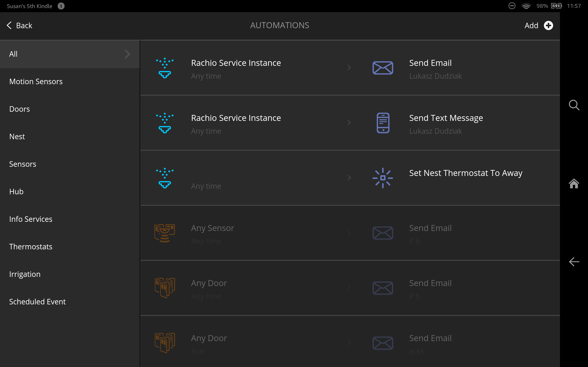Switch to the Thermostats category
This screenshot has height=367, width=588.
pos(31,246)
